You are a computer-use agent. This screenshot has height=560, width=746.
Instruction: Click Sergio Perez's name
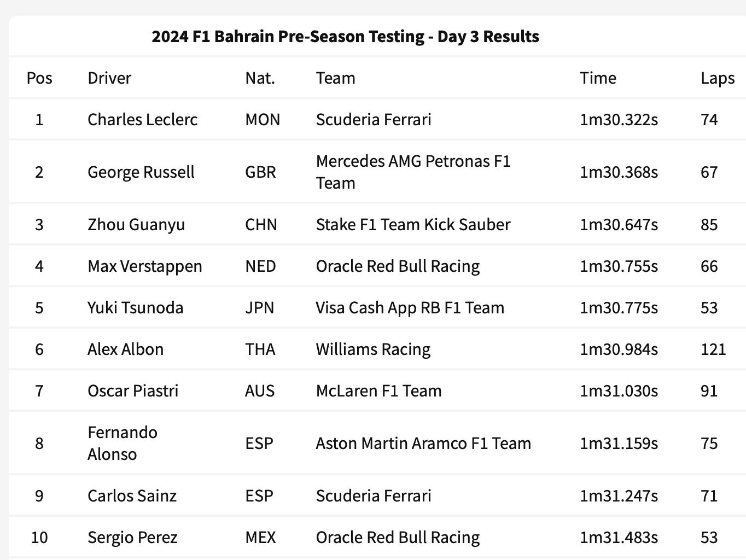pyautogui.click(x=132, y=537)
